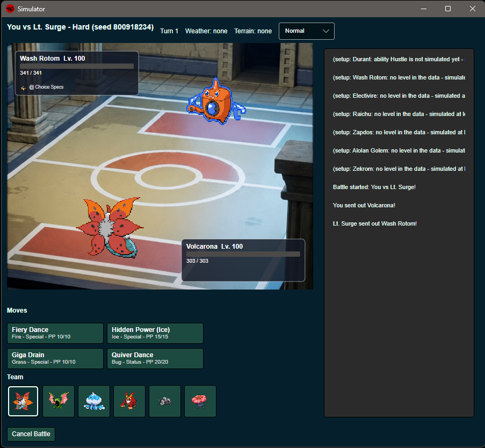The width and height of the screenshot is (485, 448).
Task: Click the Weather: none label
Action: pos(206,31)
